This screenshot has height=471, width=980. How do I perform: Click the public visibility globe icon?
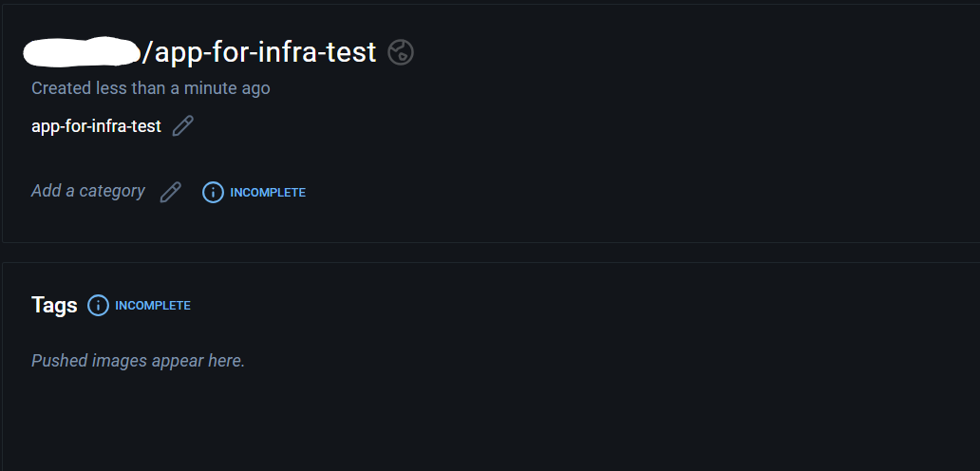click(x=401, y=52)
